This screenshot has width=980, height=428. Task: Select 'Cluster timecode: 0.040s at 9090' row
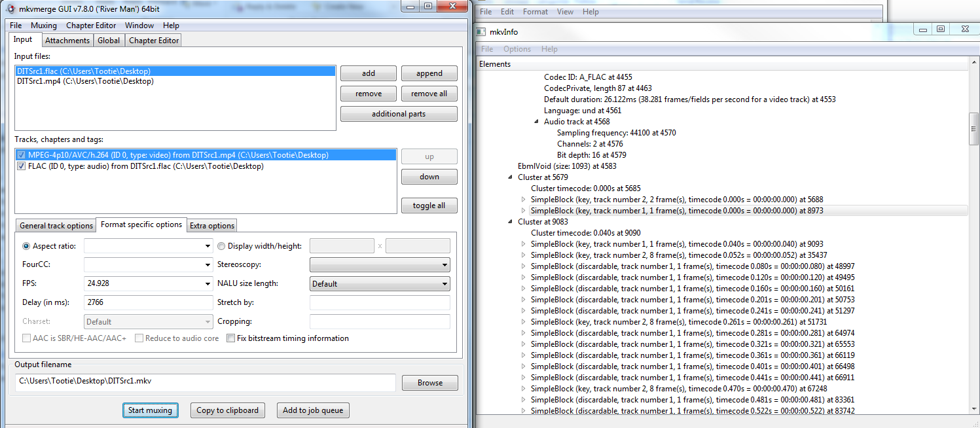pos(585,233)
